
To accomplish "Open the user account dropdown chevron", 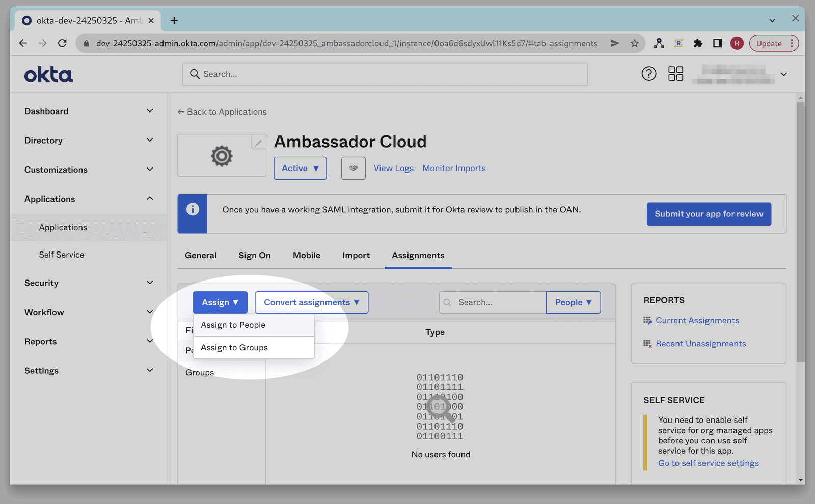I will click(x=784, y=74).
